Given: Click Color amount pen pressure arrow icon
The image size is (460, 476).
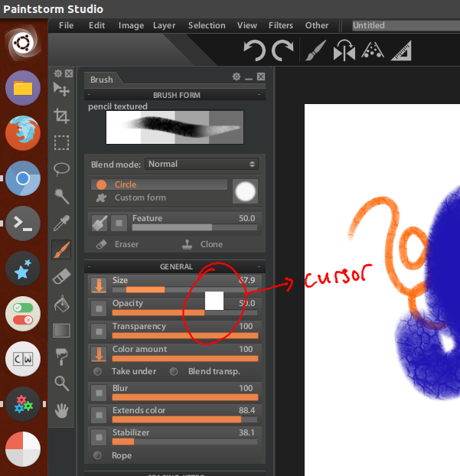Looking at the screenshot, I should (x=99, y=354).
